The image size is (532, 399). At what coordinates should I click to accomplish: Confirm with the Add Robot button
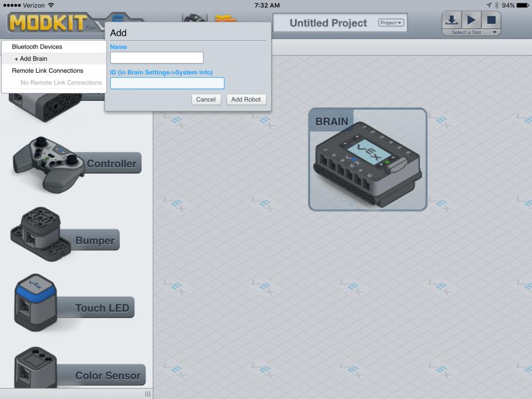pyautogui.click(x=246, y=99)
